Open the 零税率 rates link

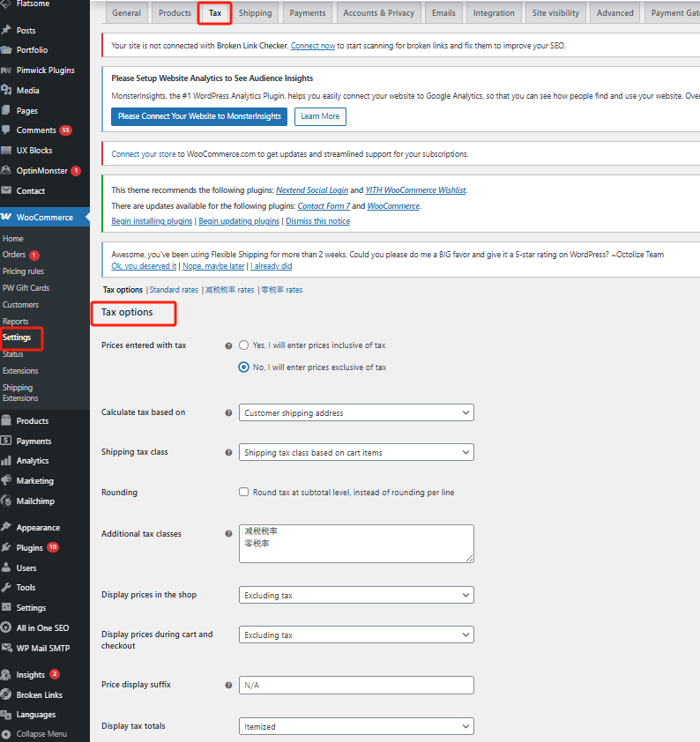point(281,290)
